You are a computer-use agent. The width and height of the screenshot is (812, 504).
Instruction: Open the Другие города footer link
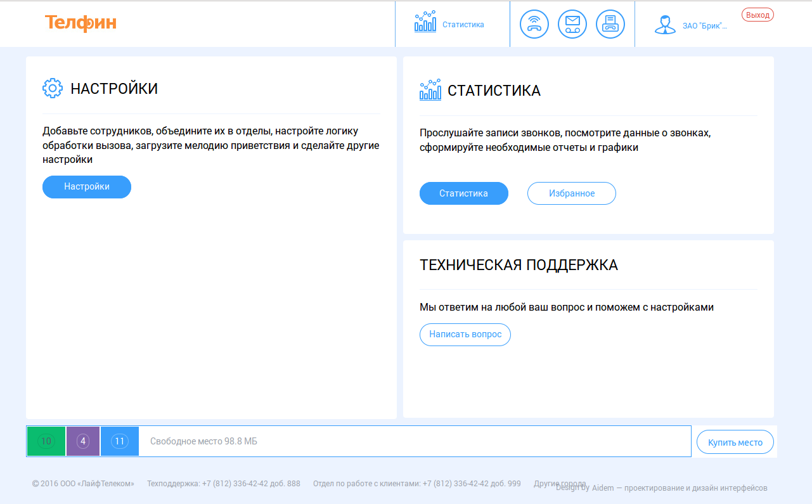coord(560,483)
